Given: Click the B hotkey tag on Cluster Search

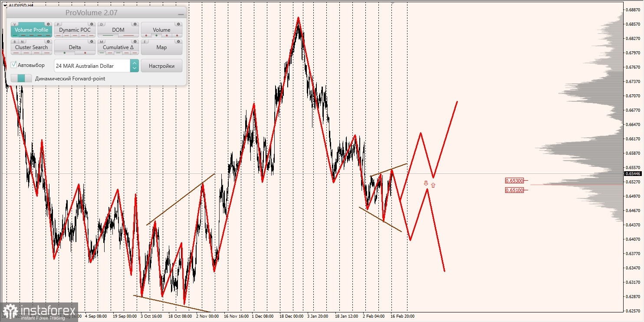Looking at the screenshot, I should click(15, 42).
